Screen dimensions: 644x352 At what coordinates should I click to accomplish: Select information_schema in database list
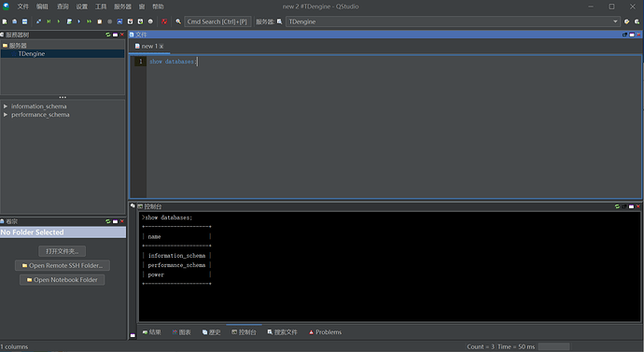point(38,106)
